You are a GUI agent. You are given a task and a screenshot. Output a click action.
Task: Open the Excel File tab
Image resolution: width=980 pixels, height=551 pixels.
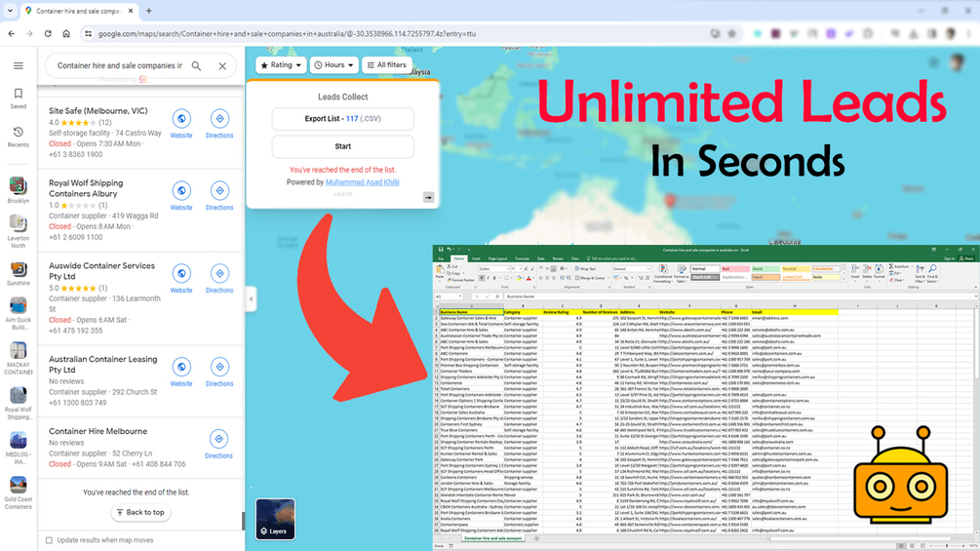pos(441,258)
